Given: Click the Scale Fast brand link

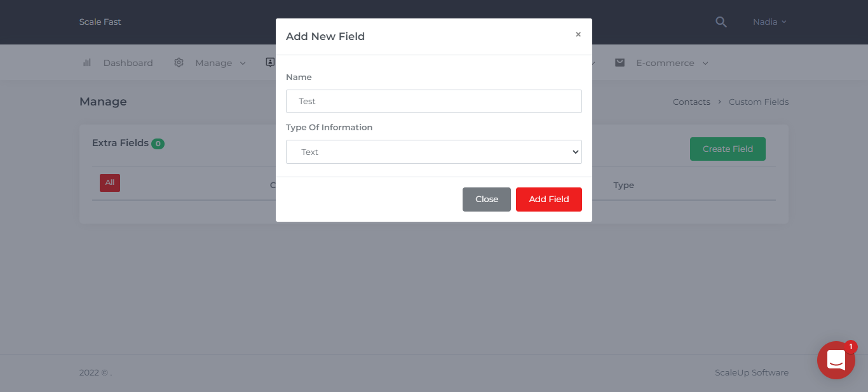Looking at the screenshot, I should [100, 22].
